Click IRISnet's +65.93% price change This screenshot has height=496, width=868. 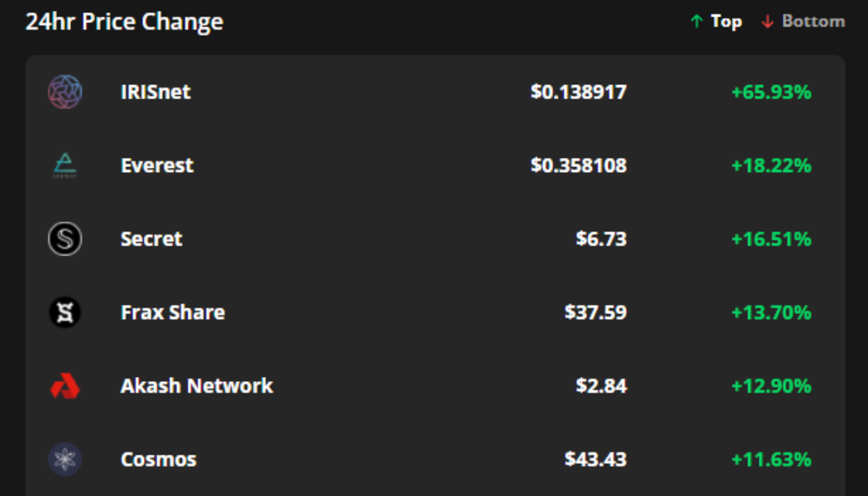click(771, 92)
